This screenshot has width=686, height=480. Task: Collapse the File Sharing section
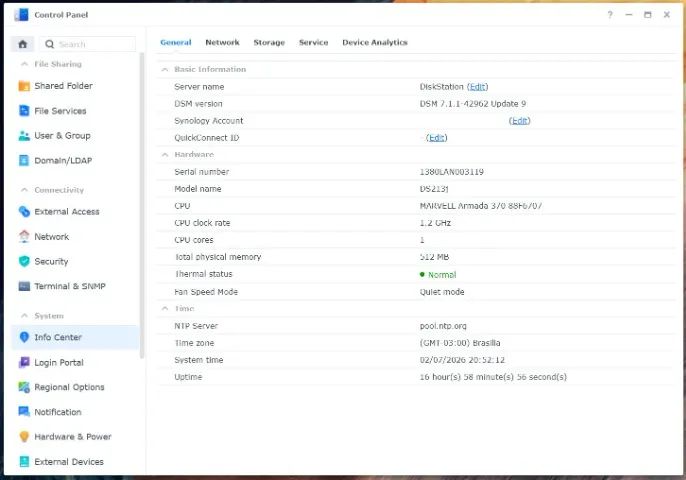click(24, 64)
